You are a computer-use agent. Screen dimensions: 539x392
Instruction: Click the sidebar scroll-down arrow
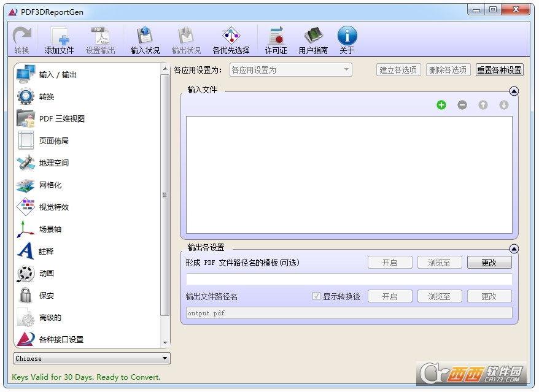click(165, 342)
